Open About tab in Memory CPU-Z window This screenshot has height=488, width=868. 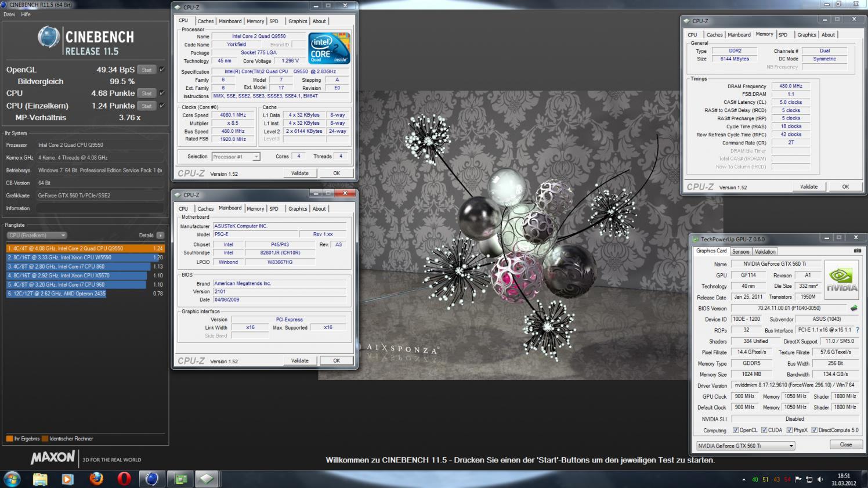click(828, 35)
